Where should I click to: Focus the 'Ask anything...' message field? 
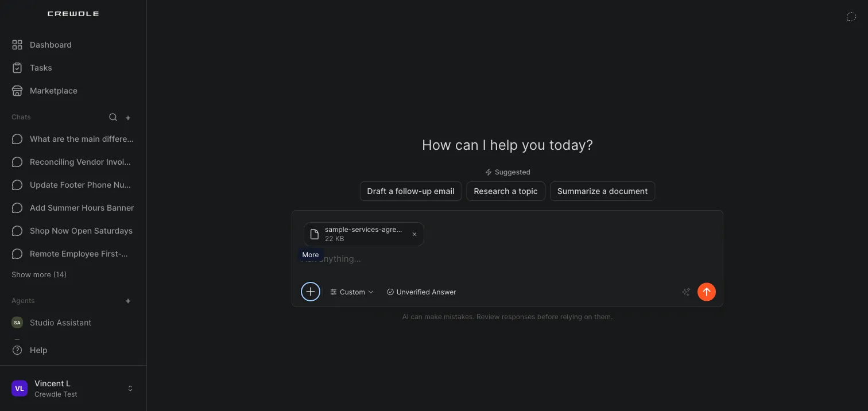(x=507, y=259)
